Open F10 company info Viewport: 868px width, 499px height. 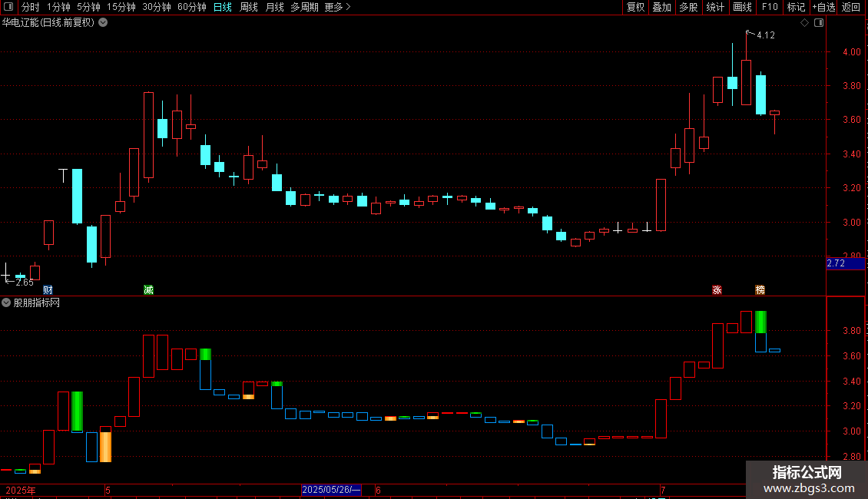coord(770,7)
